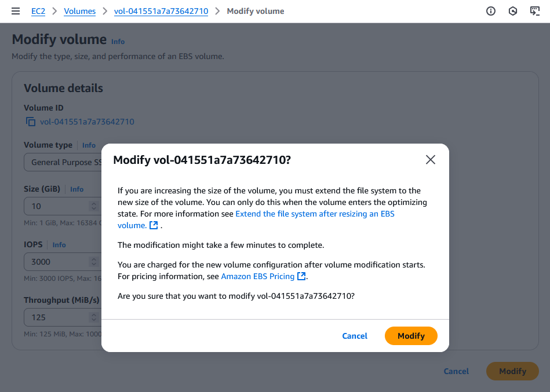Navigate to Volumes breadcrumb
Viewport: 550px width, 392px height.
coord(79,11)
